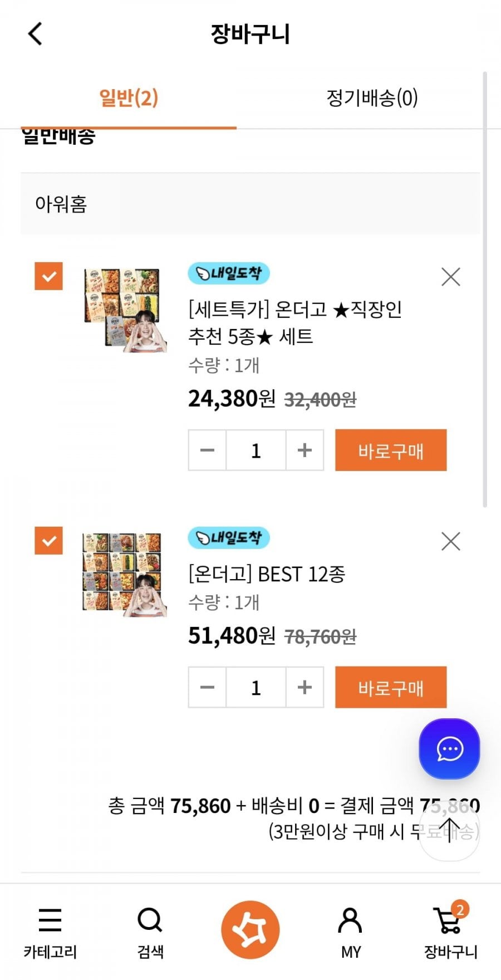This screenshot has width=501, height=980.
Task: Click the quantity field of 5종 세트
Action: point(256,450)
